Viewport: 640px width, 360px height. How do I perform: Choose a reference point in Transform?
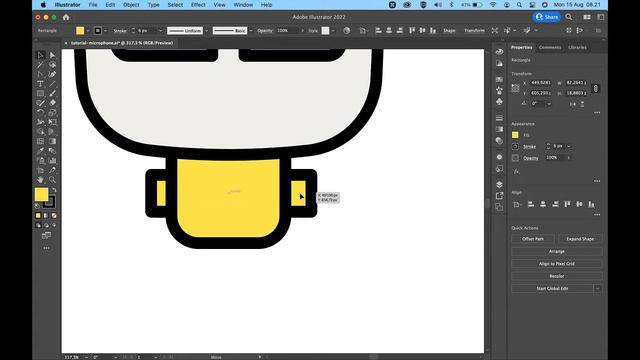point(516,88)
